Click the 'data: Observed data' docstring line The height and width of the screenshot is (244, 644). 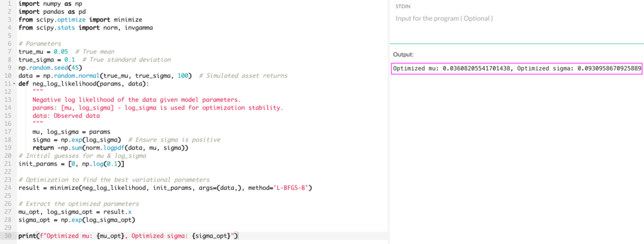tap(66, 116)
